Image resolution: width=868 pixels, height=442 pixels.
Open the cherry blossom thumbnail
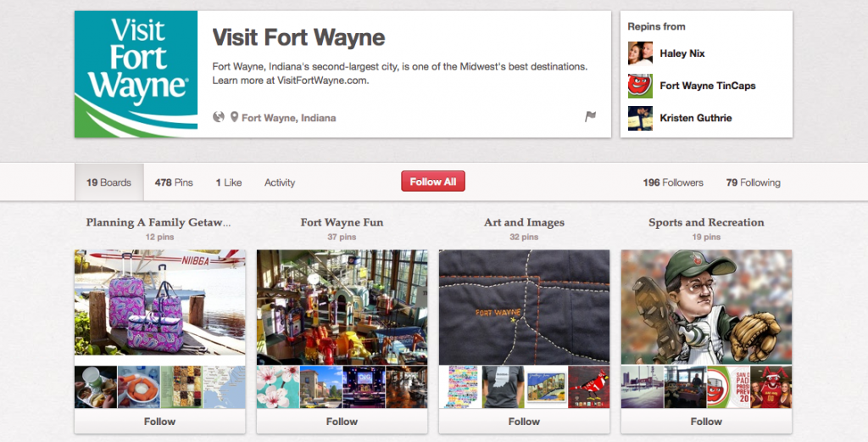(278, 387)
